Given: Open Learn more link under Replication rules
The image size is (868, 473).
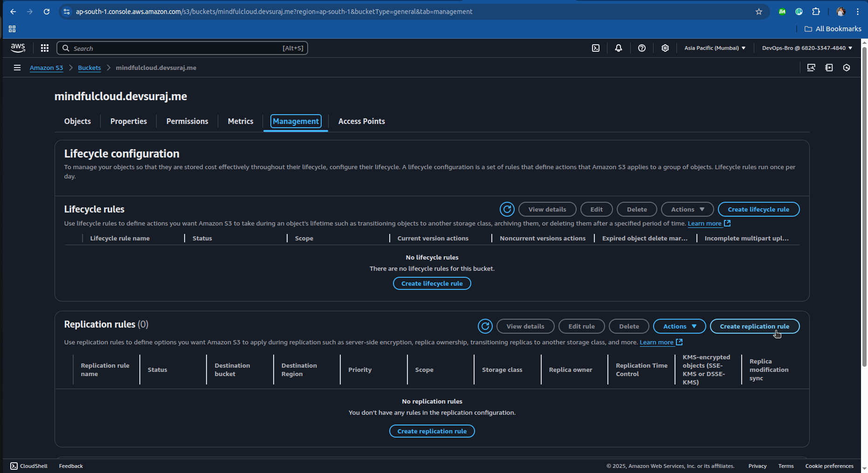Looking at the screenshot, I should click(661, 342).
